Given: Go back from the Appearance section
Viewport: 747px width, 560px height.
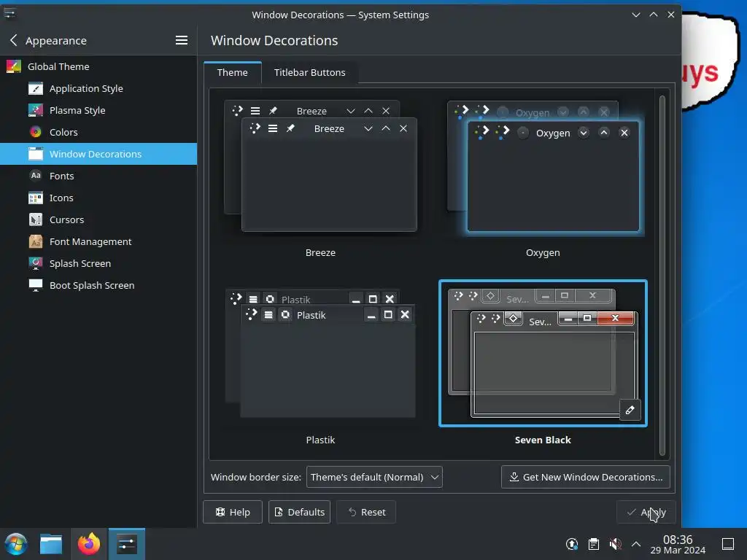Looking at the screenshot, I should click(13, 41).
